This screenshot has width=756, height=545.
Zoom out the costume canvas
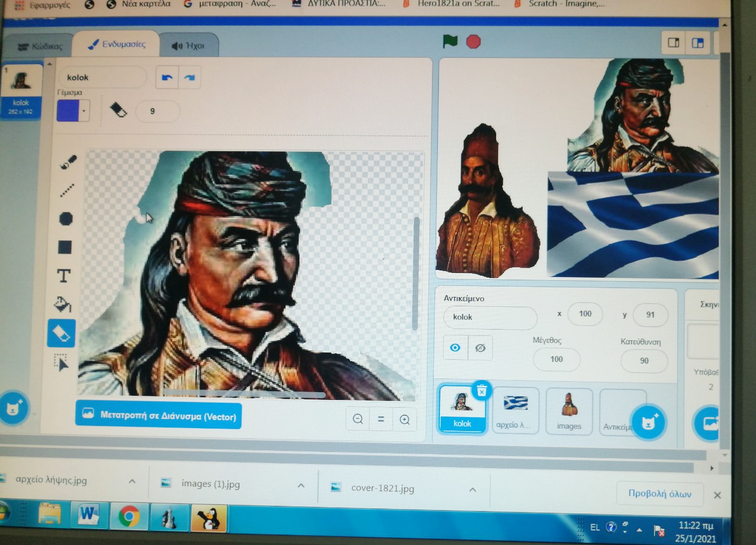(x=358, y=419)
